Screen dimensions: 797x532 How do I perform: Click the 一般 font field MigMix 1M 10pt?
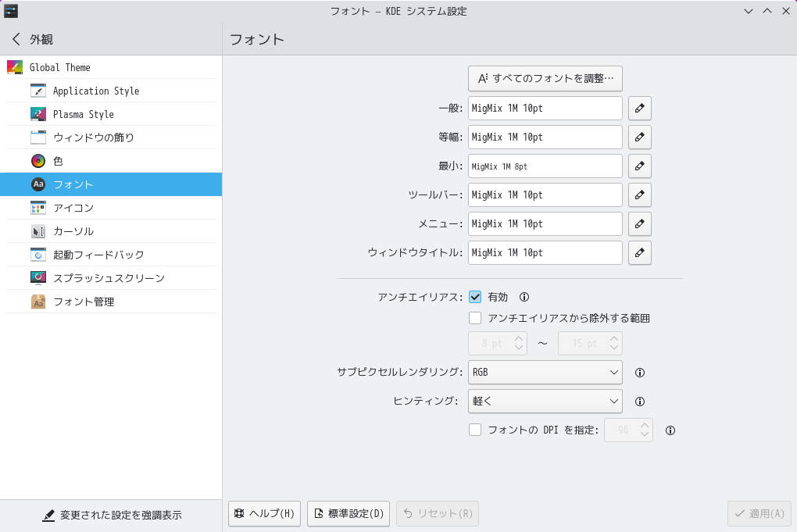pos(545,109)
